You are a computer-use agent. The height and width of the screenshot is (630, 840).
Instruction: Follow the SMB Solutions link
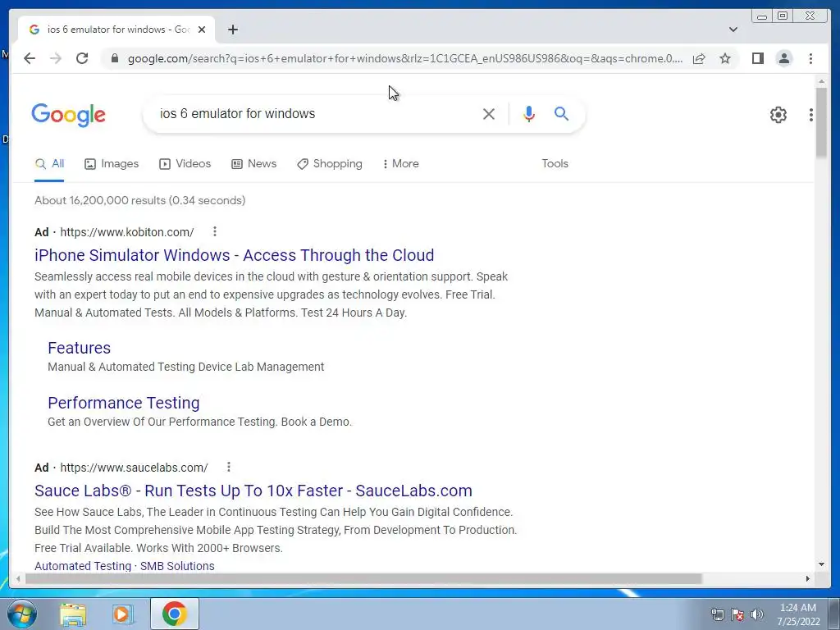(x=177, y=566)
